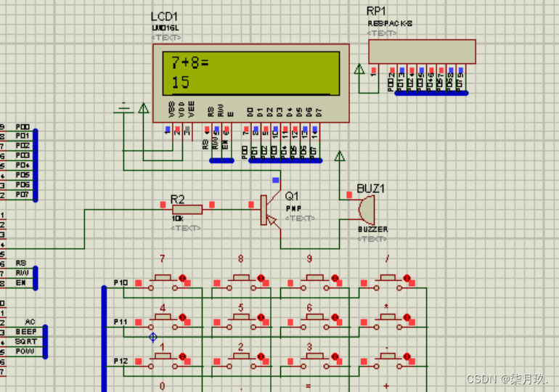Click the AC pin label
559x392 pixels.
click(30, 322)
